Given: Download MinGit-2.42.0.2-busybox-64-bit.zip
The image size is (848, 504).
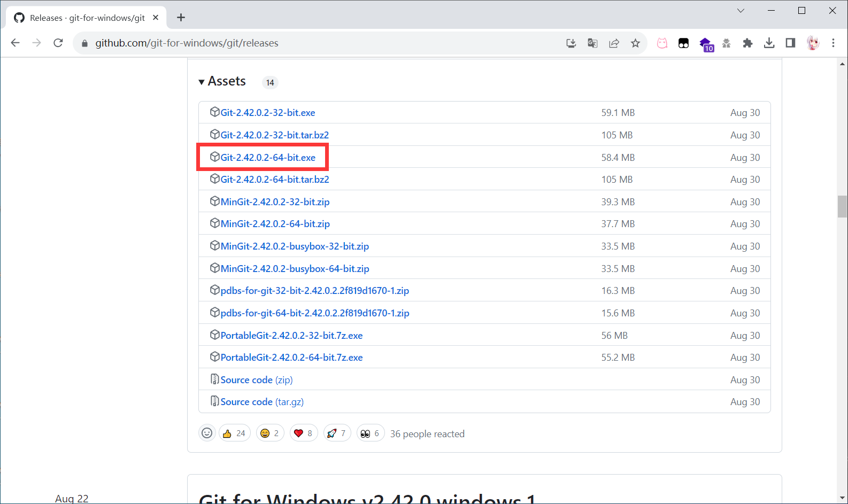Looking at the screenshot, I should (295, 269).
